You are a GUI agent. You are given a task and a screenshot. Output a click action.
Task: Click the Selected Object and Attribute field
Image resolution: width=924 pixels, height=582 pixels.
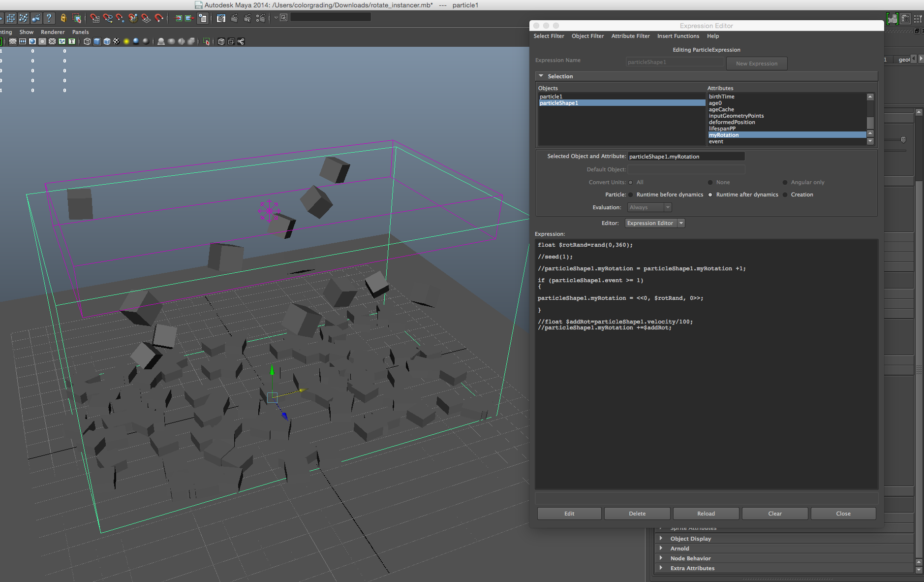pos(686,157)
